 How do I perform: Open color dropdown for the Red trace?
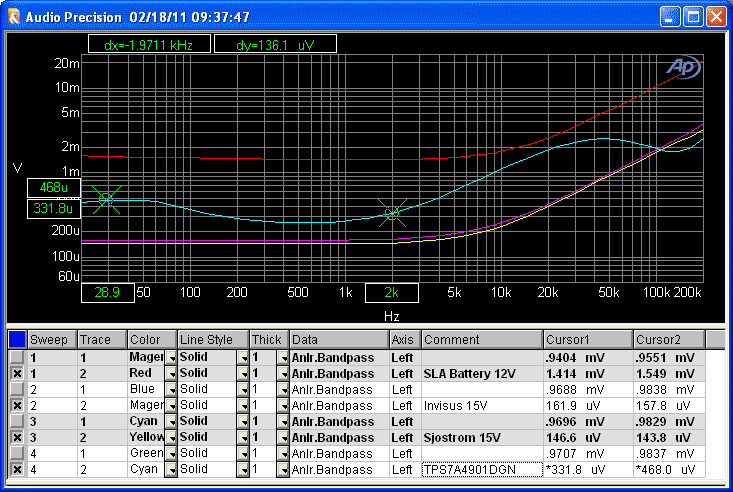click(171, 374)
